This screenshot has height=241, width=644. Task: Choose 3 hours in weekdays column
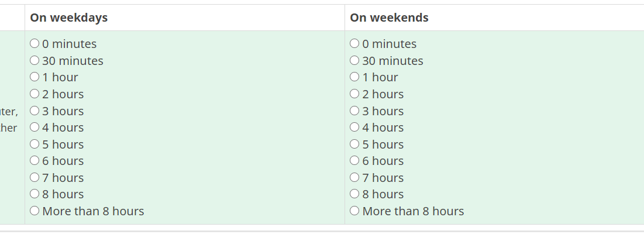click(35, 111)
